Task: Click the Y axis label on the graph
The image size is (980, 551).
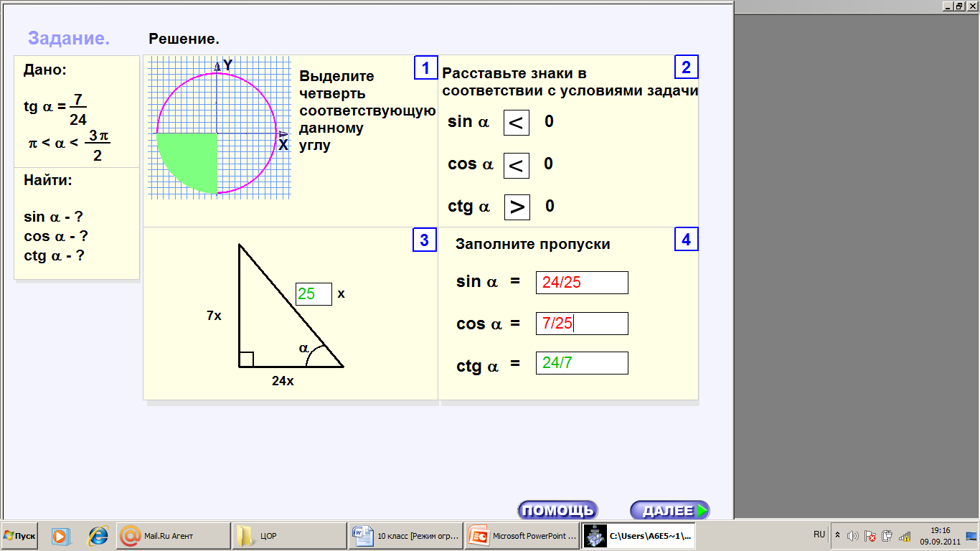Action: tap(227, 65)
